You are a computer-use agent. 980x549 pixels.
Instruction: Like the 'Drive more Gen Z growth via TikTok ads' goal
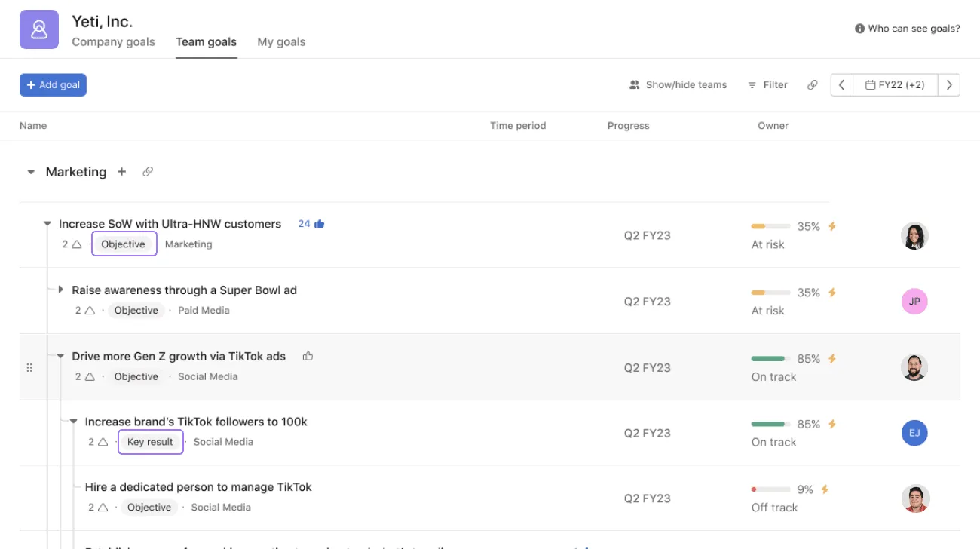tap(308, 355)
